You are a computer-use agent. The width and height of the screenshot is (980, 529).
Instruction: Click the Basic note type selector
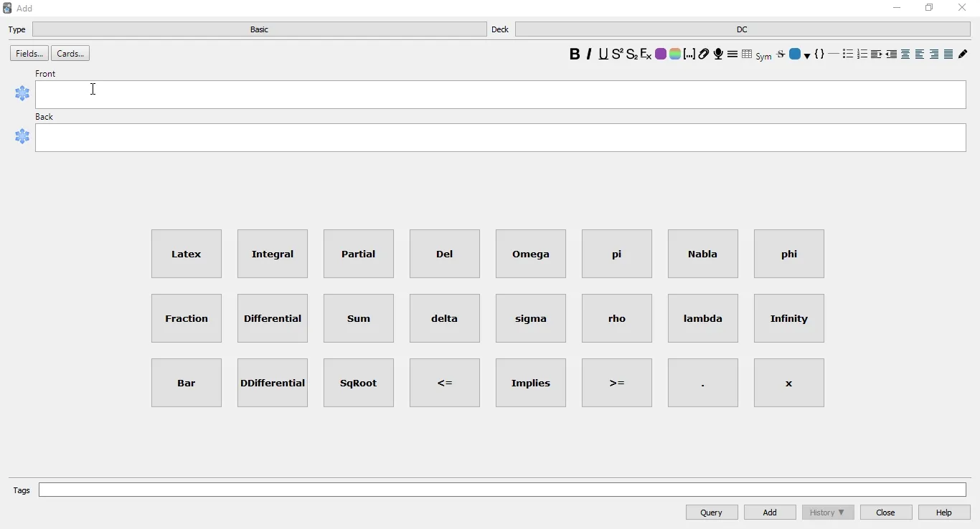pyautogui.click(x=259, y=29)
